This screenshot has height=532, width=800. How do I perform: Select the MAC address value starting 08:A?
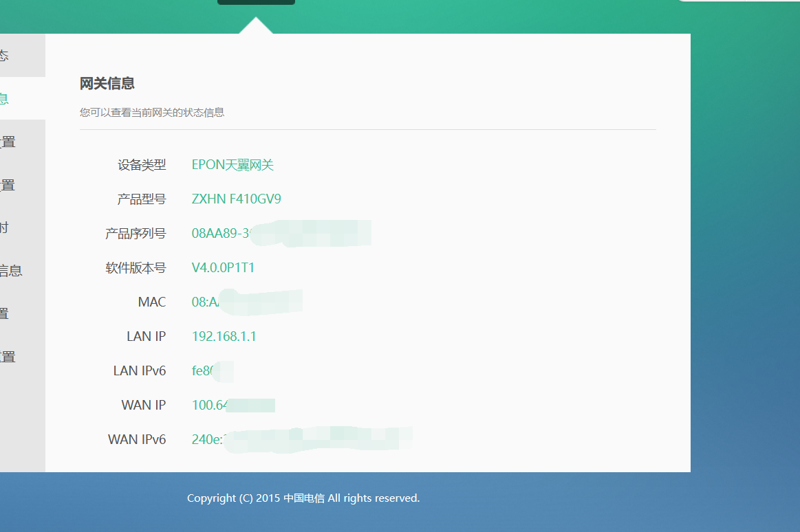[247, 302]
